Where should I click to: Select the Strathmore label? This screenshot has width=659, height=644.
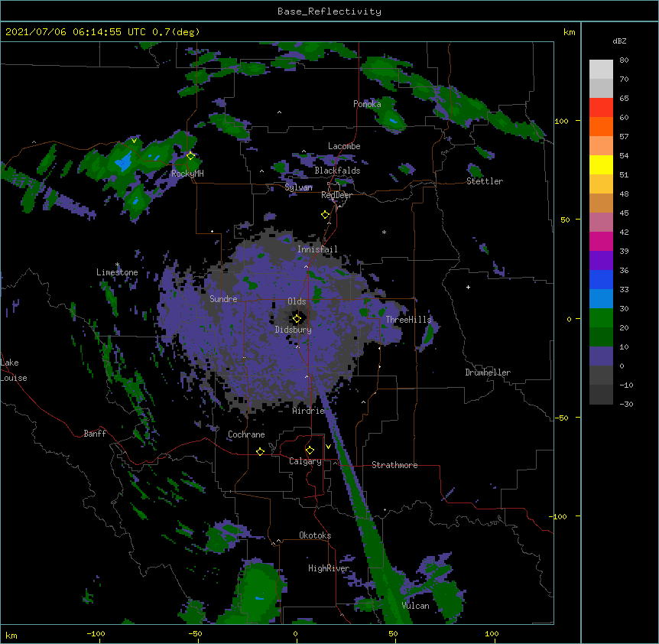[394, 465]
